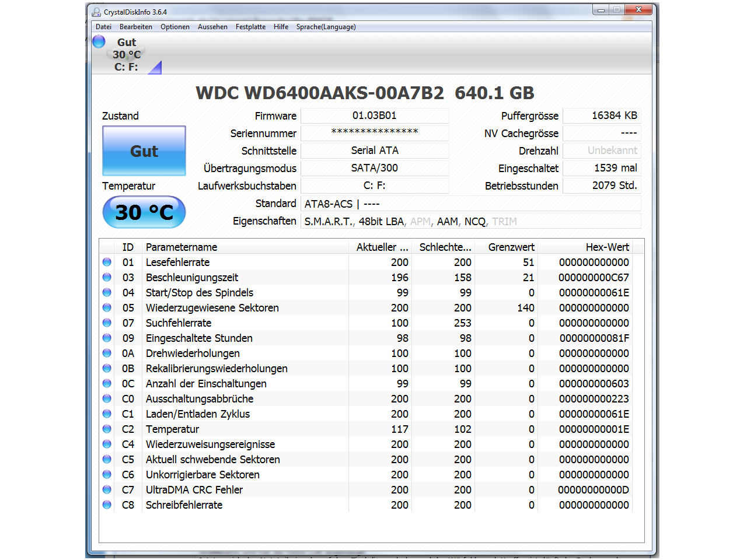The width and height of the screenshot is (747, 560).
Task: Click hex value 000000000603
Action: pyautogui.click(x=594, y=384)
